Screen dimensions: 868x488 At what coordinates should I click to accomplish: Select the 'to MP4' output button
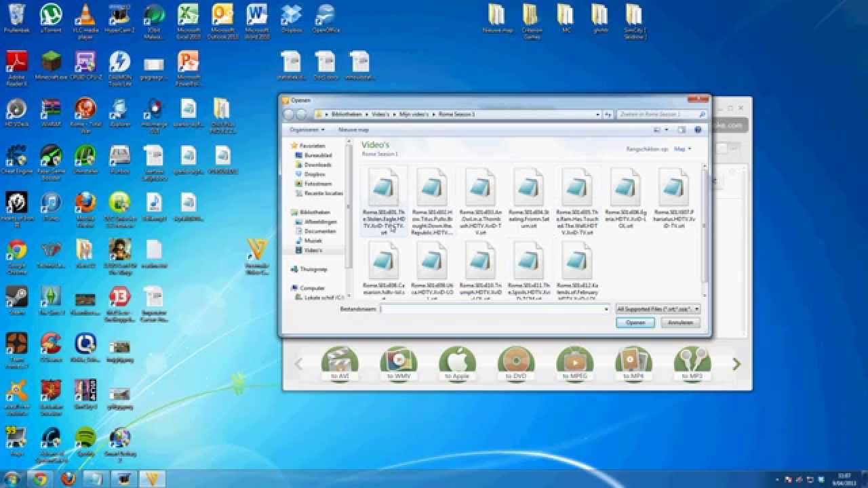coord(633,364)
